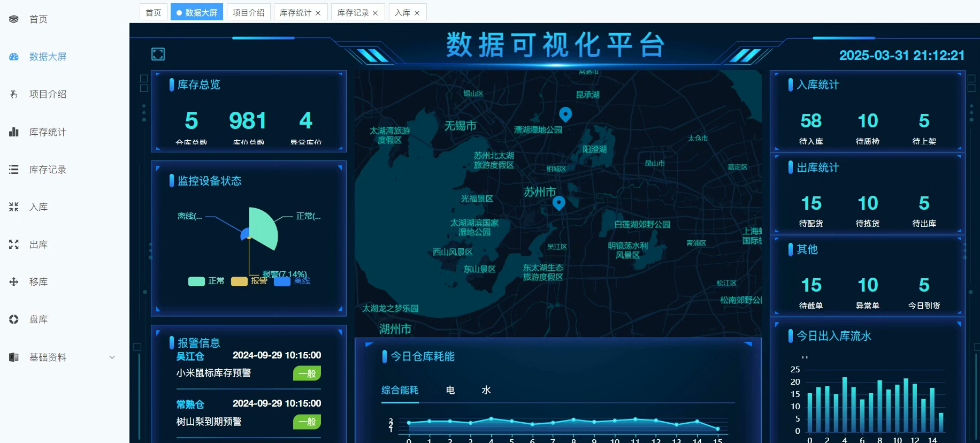Expand the 基础资料 menu
This screenshot has height=443, width=980.
coord(112,357)
